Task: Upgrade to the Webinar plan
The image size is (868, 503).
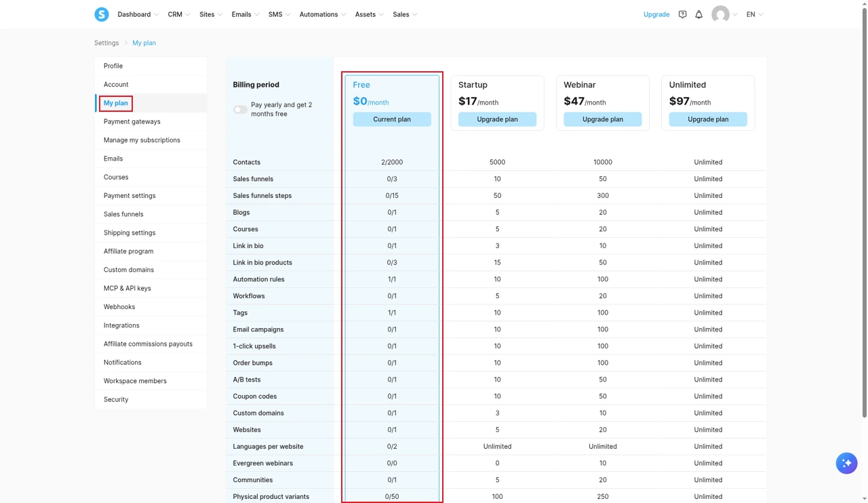Action: click(603, 119)
